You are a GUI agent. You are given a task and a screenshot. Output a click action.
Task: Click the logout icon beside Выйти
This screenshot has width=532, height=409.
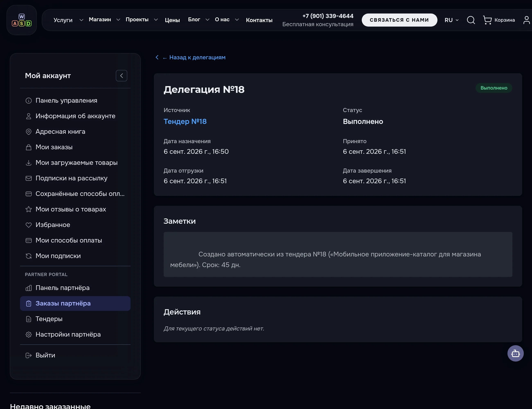click(28, 355)
